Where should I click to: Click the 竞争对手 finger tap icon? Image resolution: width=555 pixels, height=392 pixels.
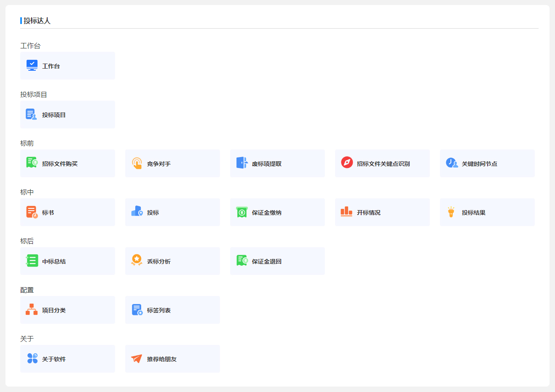coord(137,163)
